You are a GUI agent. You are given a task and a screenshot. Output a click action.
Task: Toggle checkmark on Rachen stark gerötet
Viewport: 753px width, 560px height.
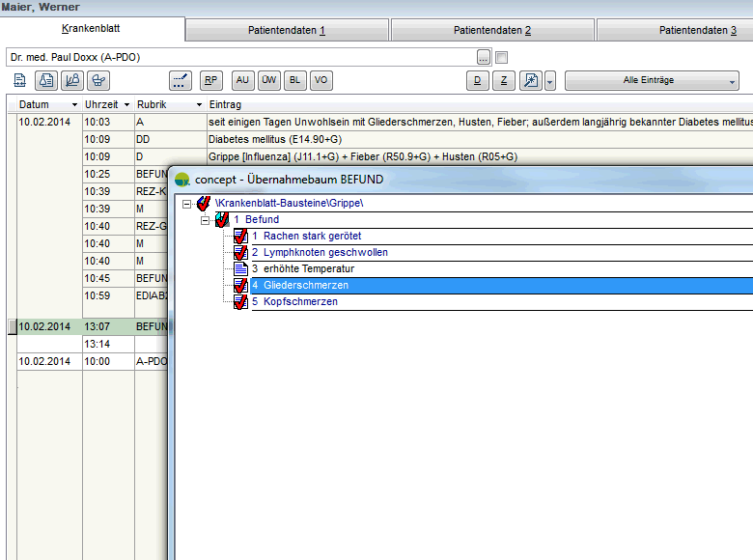[241, 237]
